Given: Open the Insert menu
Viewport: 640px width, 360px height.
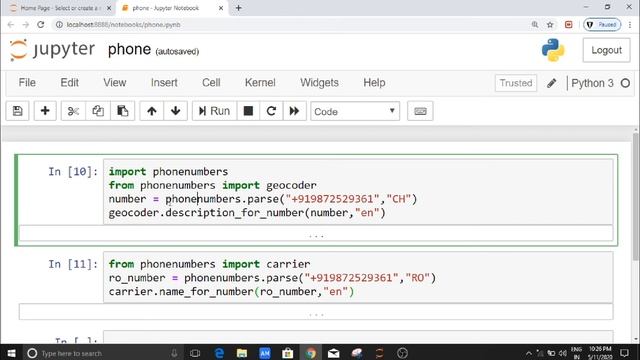Looking at the screenshot, I should tap(164, 83).
